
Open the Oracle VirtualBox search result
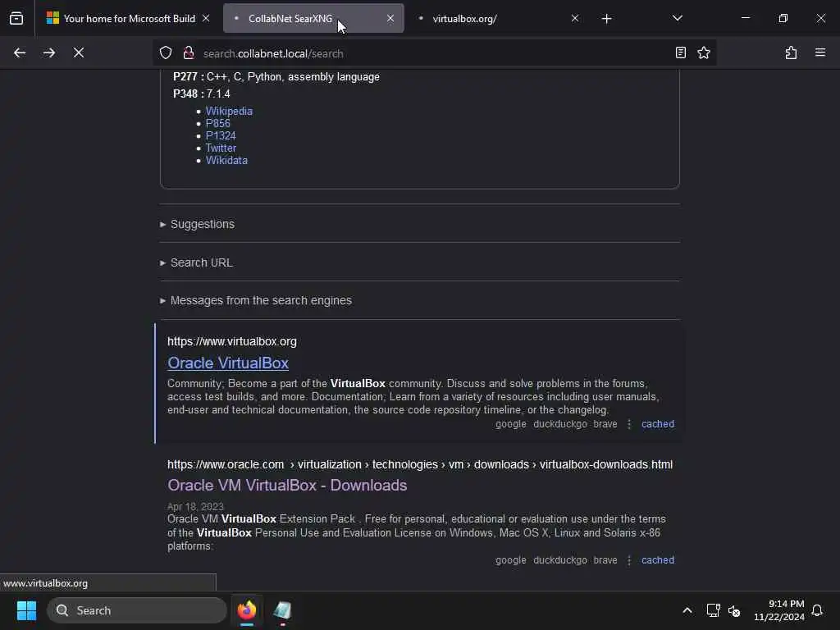[228, 363]
